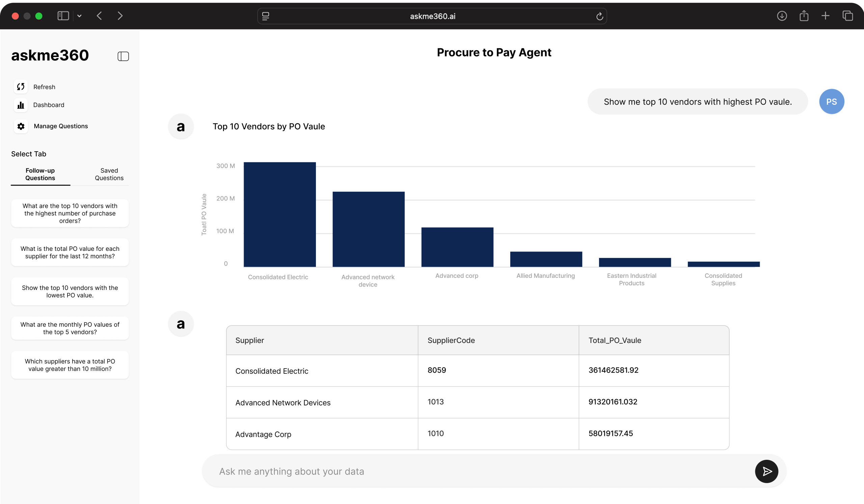This screenshot has height=504, width=864.
Task: Click the Safari share icon
Action: point(804,16)
